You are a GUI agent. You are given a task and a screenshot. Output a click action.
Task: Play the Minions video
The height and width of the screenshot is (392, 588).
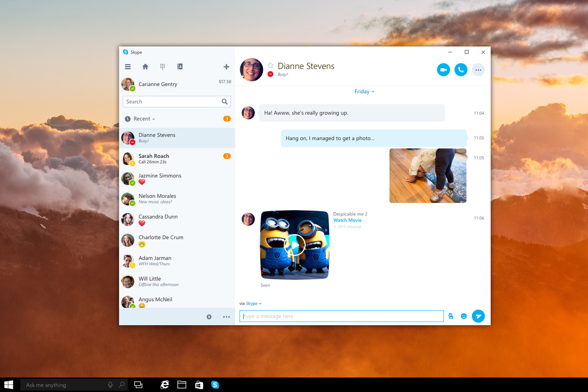[294, 245]
